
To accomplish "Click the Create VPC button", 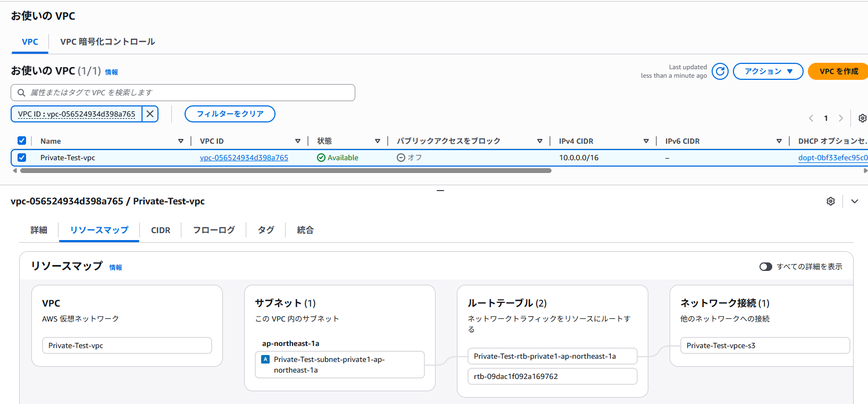I will (x=838, y=71).
